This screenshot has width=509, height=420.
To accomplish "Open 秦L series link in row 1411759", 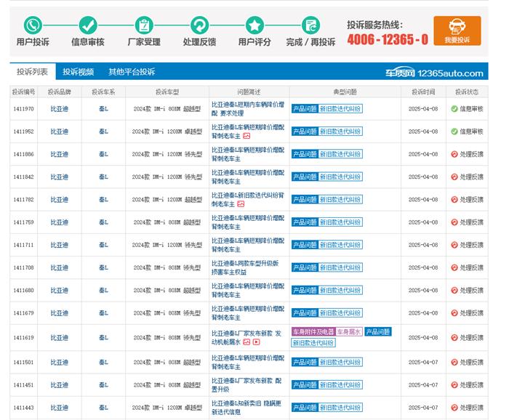I will [103, 222].
